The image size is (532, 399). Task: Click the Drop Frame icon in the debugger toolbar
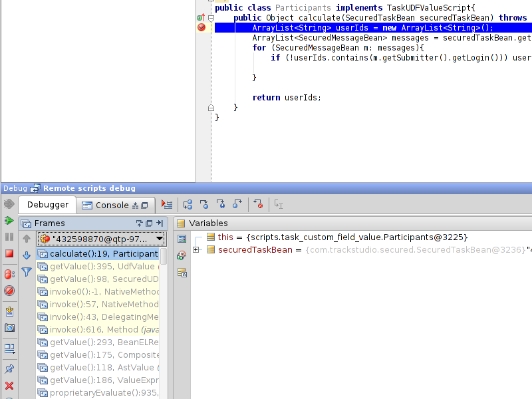(x=258, y=205)
